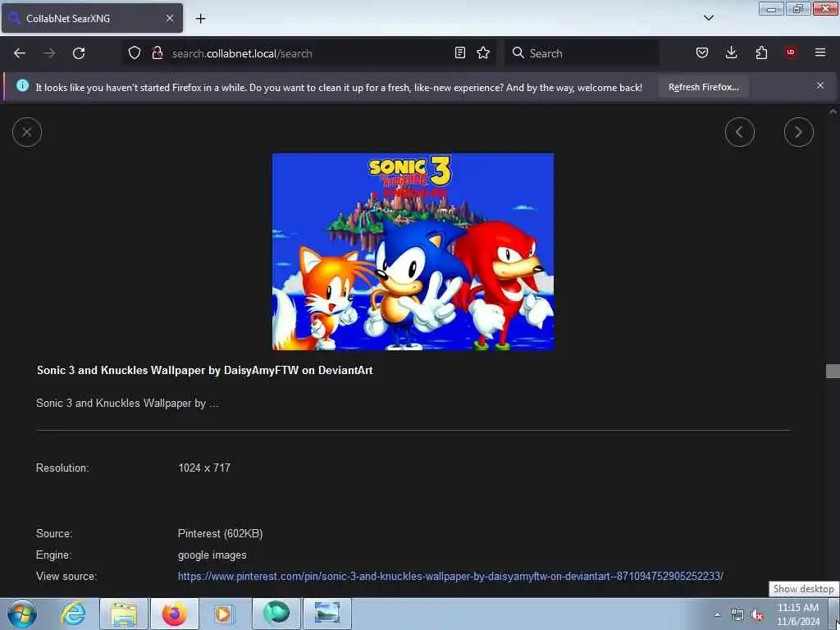Open the Windows Start menu

click(x=21, y=614)
